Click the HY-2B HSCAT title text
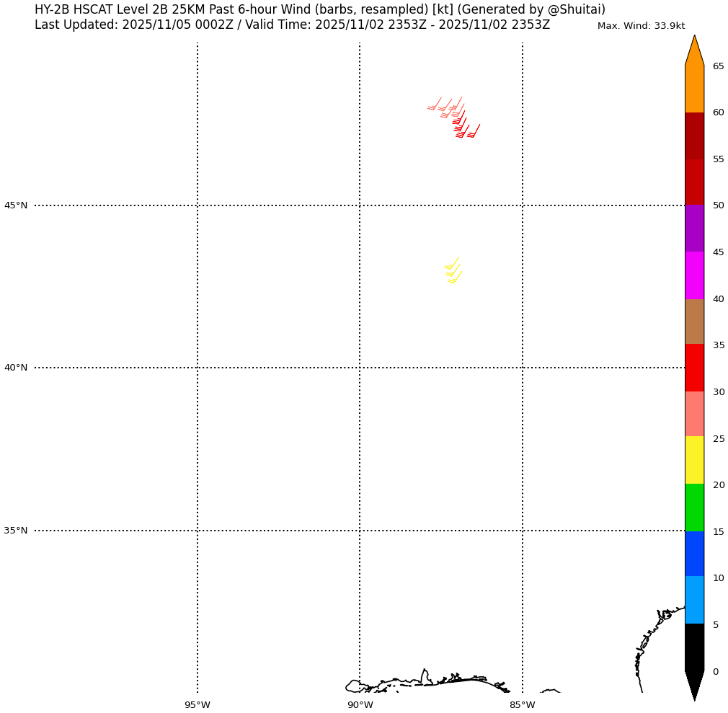Viewport: 728px width, 713px height. pyautogui.click(x=319, y=9)
